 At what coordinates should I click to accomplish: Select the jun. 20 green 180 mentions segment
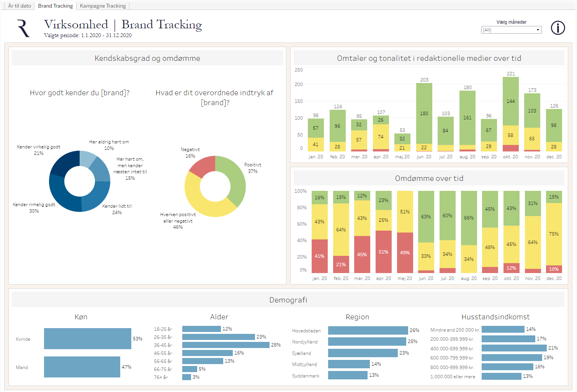point(424,113)
